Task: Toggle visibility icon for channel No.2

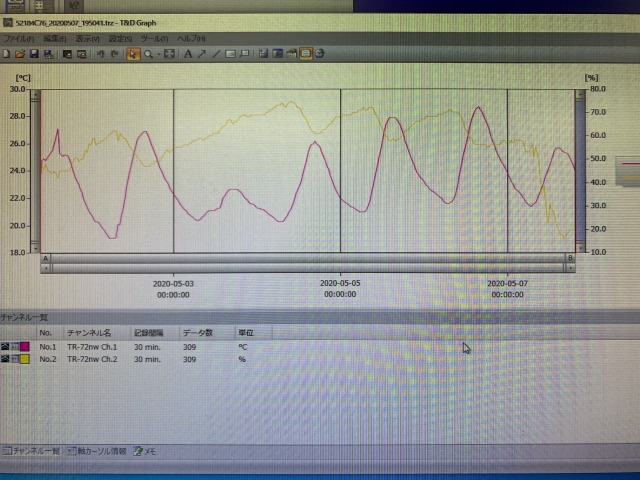Action: [x=4, y=359]
